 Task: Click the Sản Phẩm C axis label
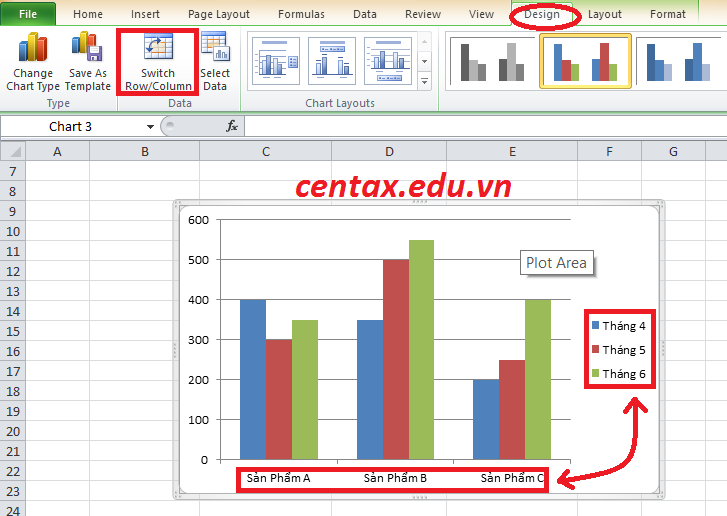point(512,478)
